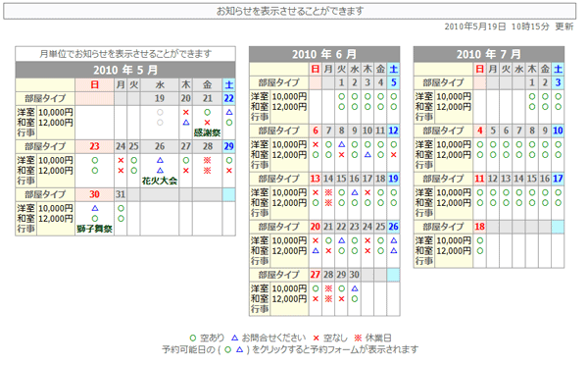Click the 日 header in July calendar
This screenshot has width=588, height=365.
pos(480,69)
